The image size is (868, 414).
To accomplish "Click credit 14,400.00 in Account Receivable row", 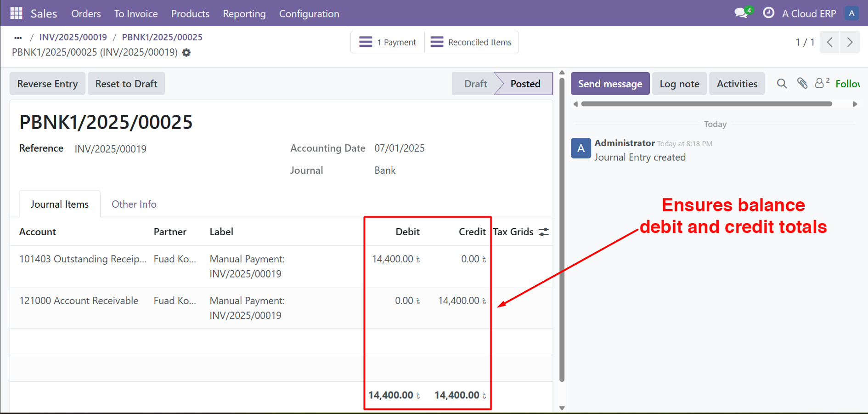I will point(462,301).
